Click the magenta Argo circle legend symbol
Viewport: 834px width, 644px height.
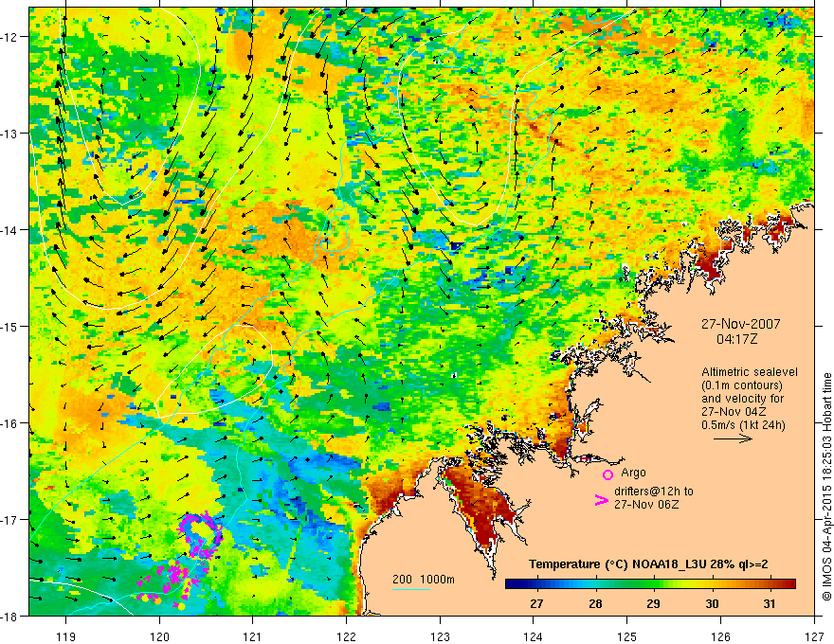pos(607,474)
